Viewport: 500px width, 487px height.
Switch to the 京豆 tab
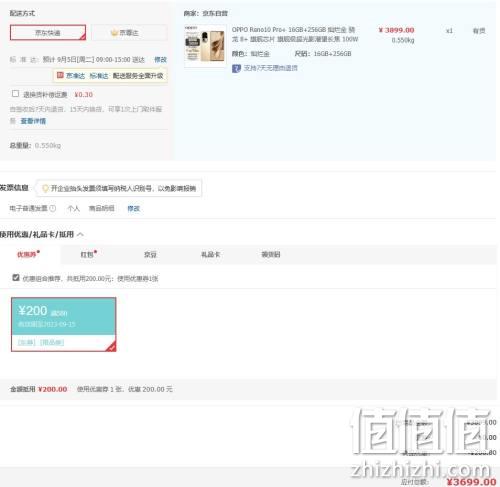point(150,255)
